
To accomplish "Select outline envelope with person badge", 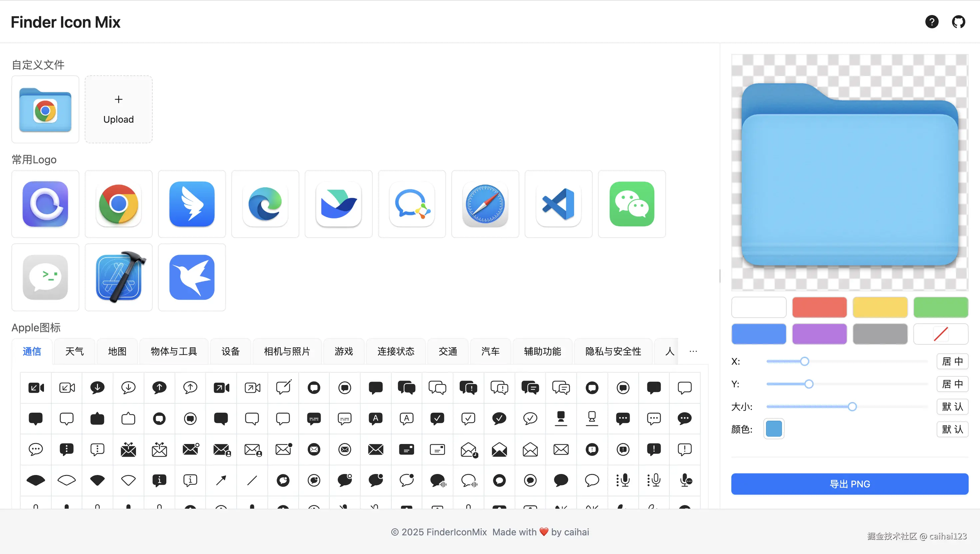I will point(253,450).
